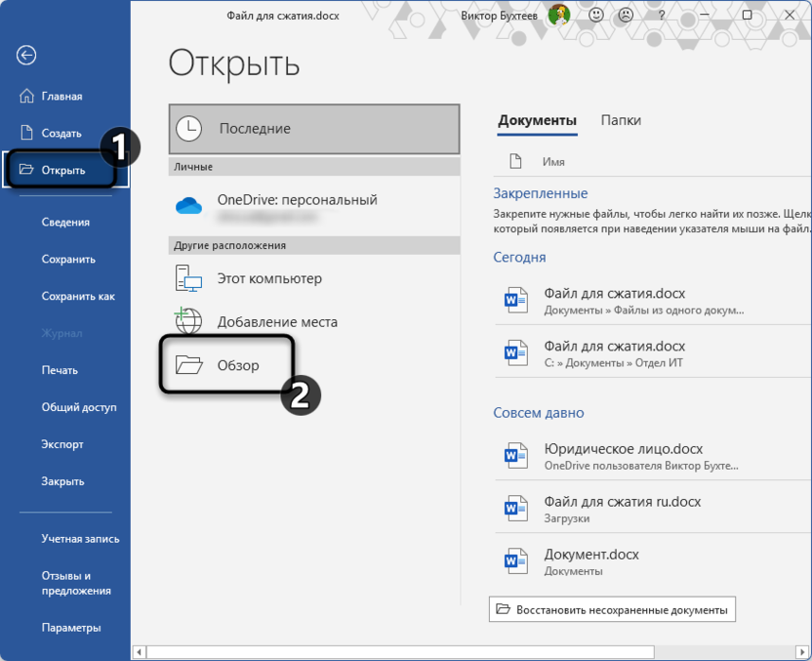Open the Word document icon for Документ.docx

(x=515, y=560)
